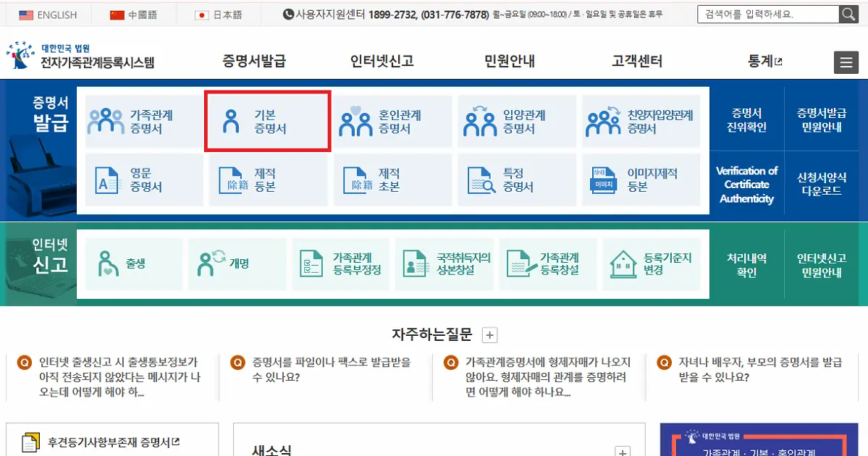Click the magnifier search button

pyautogui.click(x=848, y=14)
